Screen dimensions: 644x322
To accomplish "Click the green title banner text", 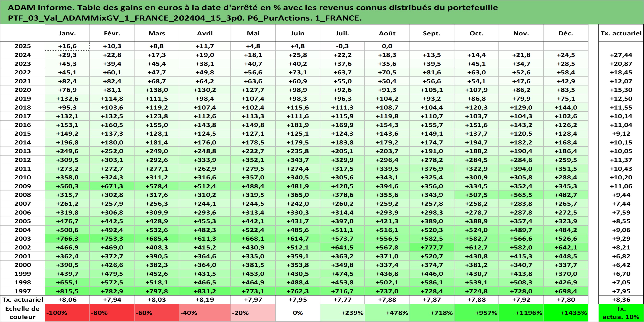I will pyautogui.click(x=253, y=13).
